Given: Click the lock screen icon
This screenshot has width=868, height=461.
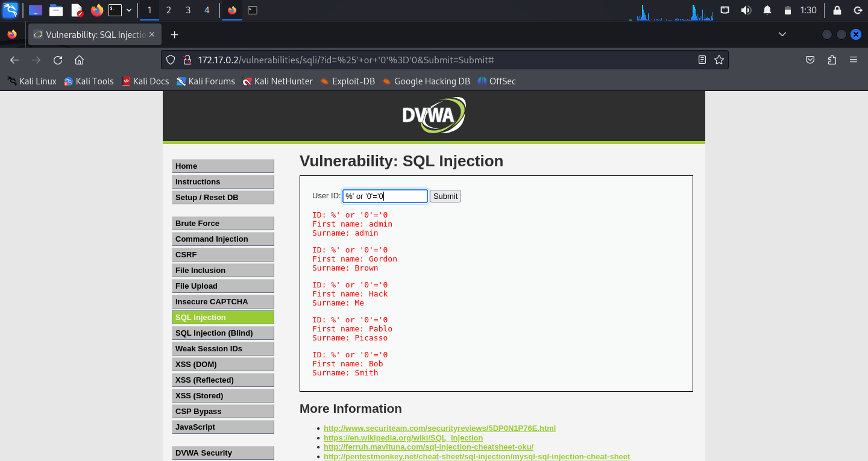Looking at the screenshot, I should tap(837, 10).
